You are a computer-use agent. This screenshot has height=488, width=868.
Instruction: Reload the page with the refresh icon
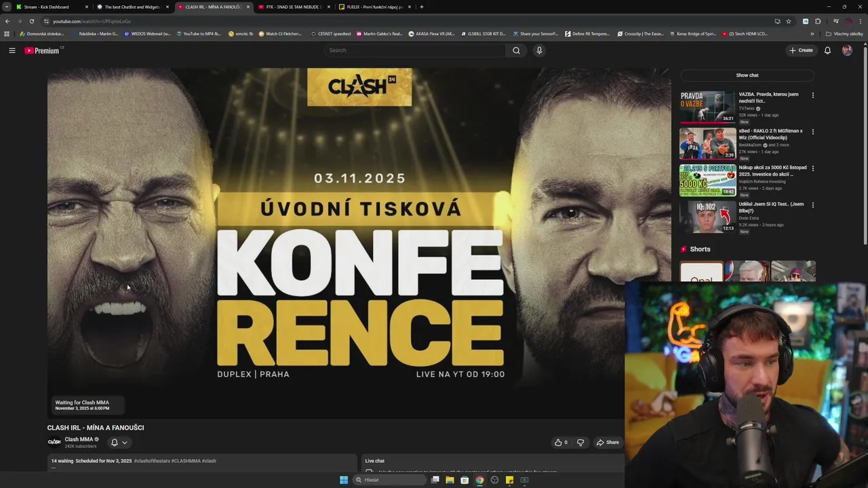click(31, 21)
